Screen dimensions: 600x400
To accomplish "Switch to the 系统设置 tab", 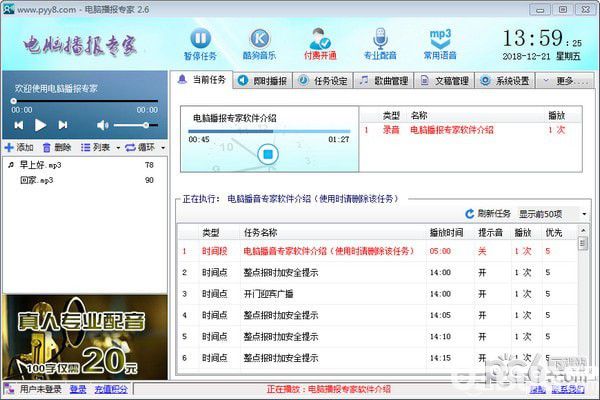I will tap(505, 81).
